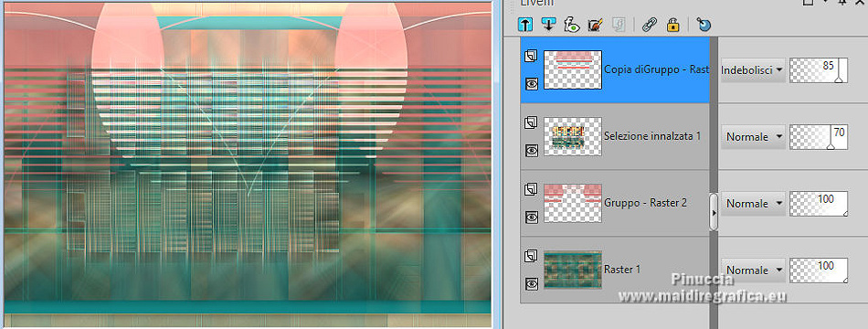Click the edit selection brush icon
This screenshot has height=329, width=868.
[x=595, y=25]
